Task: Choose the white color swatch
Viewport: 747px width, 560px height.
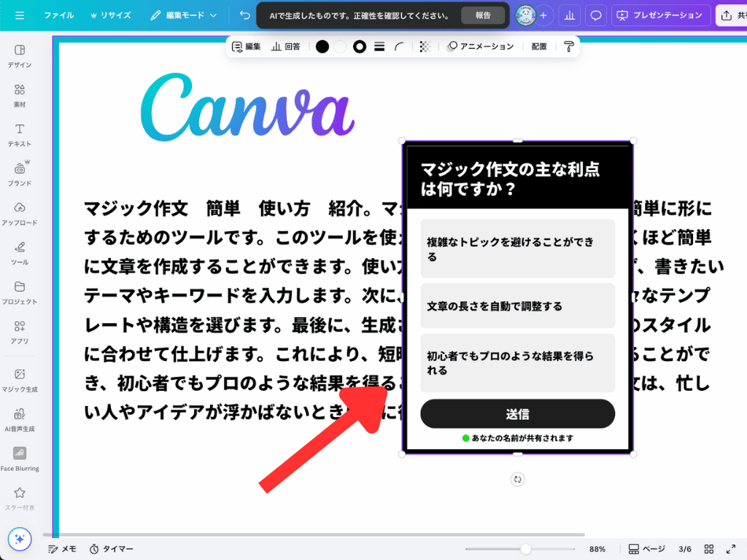Action: pos(340,47)
